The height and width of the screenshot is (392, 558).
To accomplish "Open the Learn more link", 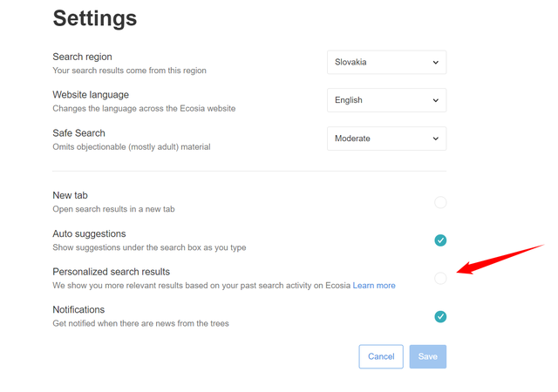I will tap(374, 286).
